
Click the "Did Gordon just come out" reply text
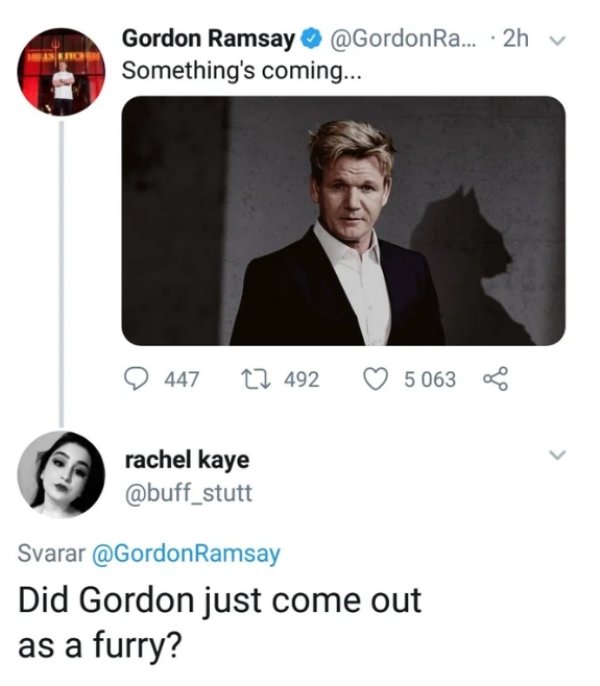(x=220, y=602)
